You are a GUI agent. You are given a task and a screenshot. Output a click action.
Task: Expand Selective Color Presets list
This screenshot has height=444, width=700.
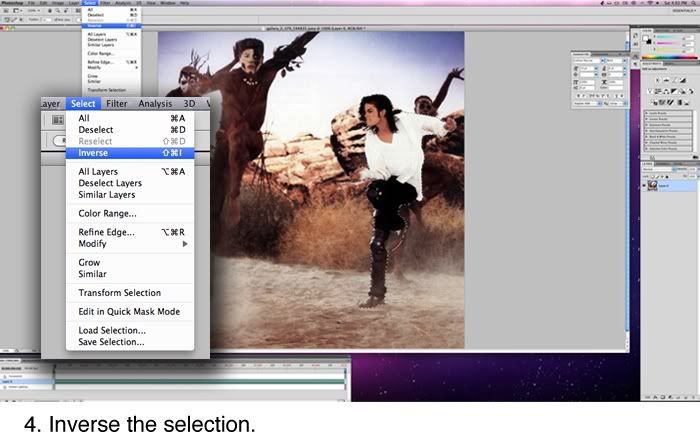point(668,149)
